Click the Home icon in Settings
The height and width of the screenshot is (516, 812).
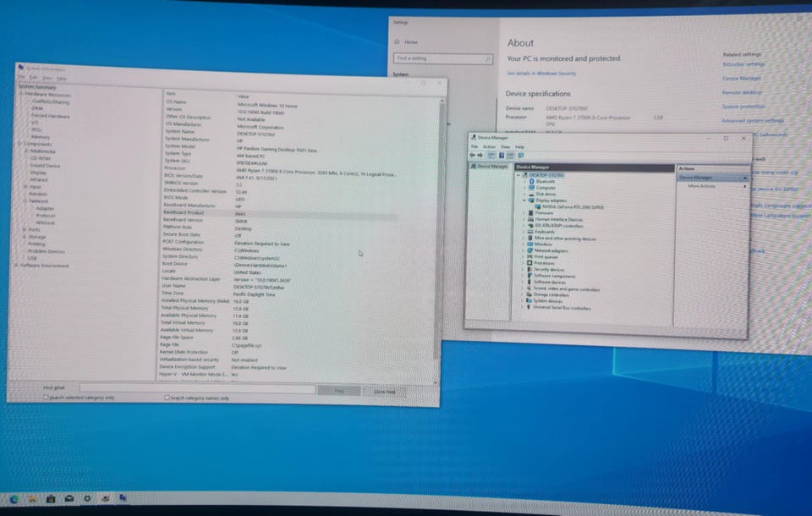pos(398,41)
